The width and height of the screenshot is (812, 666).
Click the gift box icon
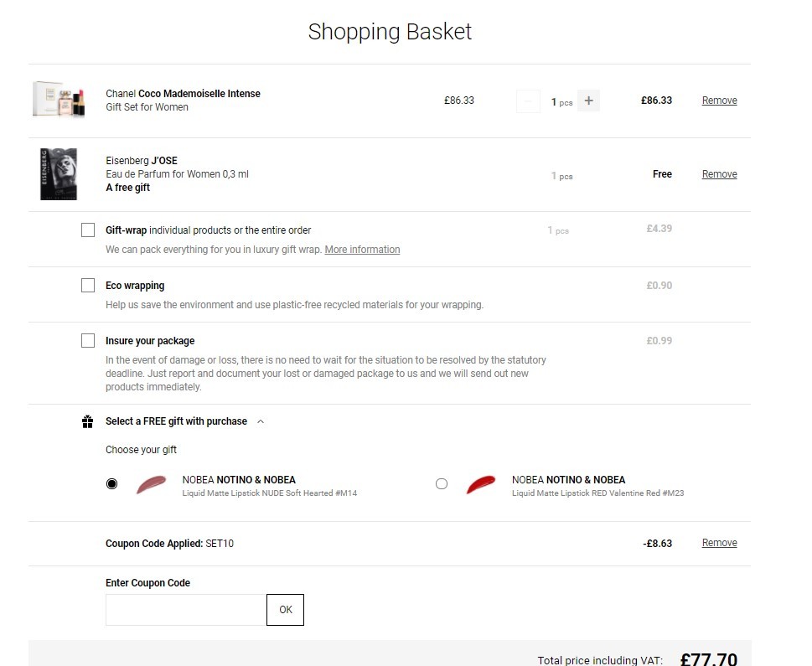pyautogui.click(x=87, y=421)
